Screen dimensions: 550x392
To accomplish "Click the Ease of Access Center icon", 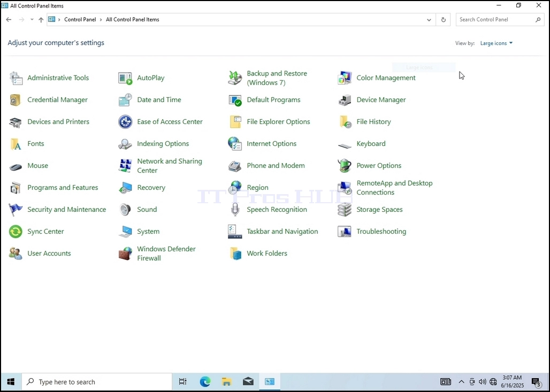I will (125, 122).
